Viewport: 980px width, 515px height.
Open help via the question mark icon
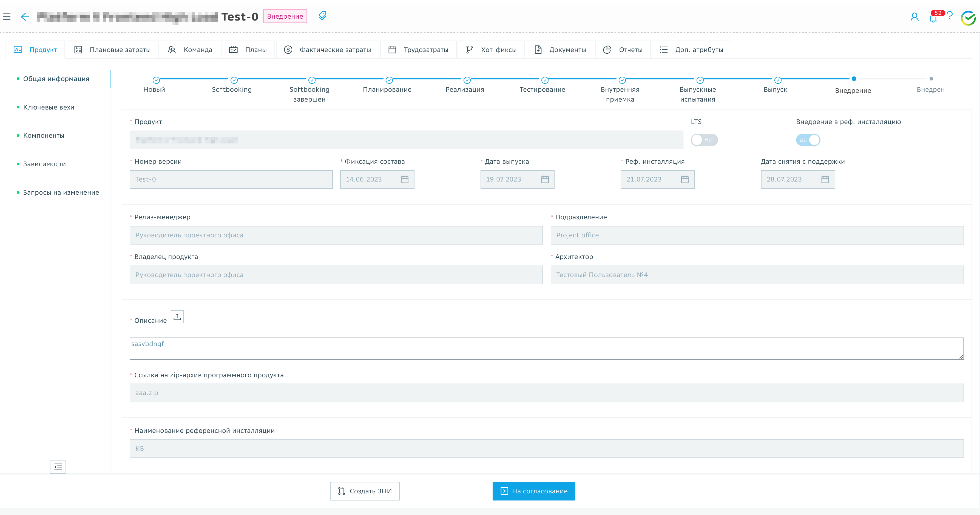(950, 16)
